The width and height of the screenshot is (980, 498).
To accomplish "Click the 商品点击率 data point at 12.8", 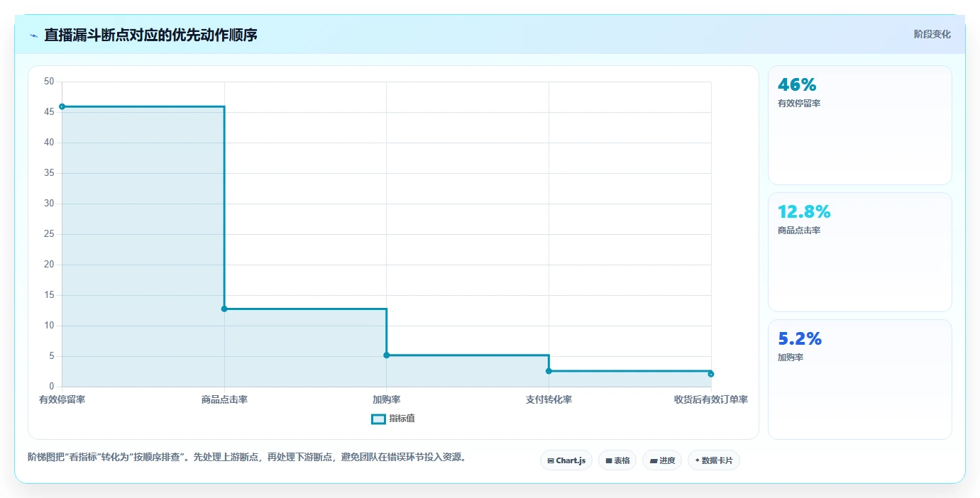I will coord(224,309).
